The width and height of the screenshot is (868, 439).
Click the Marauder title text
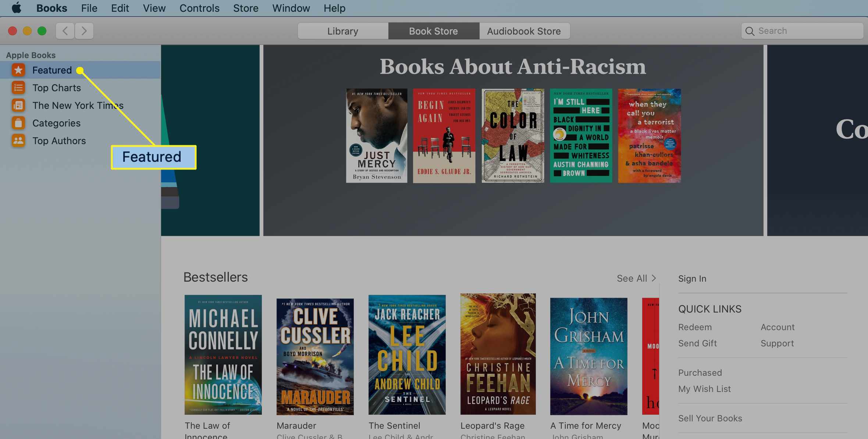(x=296, y=425)
